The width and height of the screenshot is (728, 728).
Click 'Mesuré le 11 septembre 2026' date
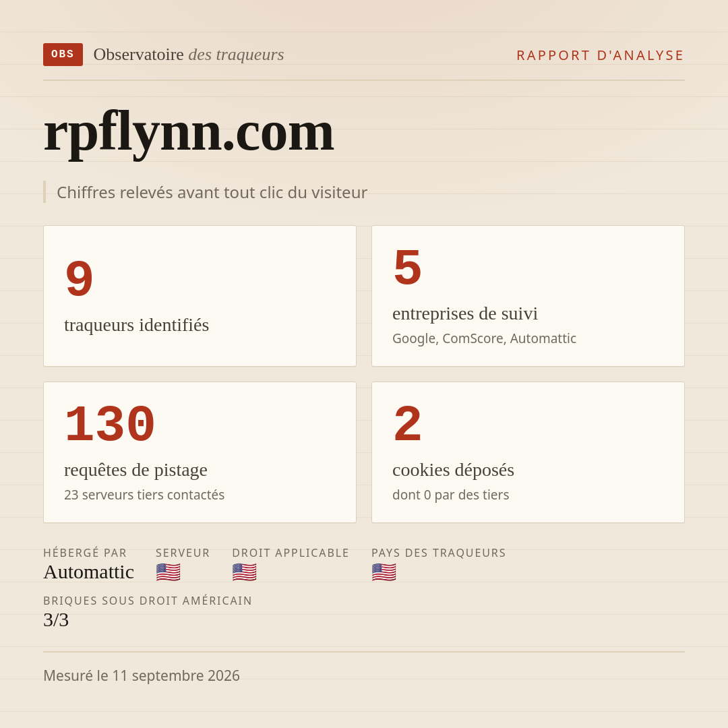[x=142, y=675]
